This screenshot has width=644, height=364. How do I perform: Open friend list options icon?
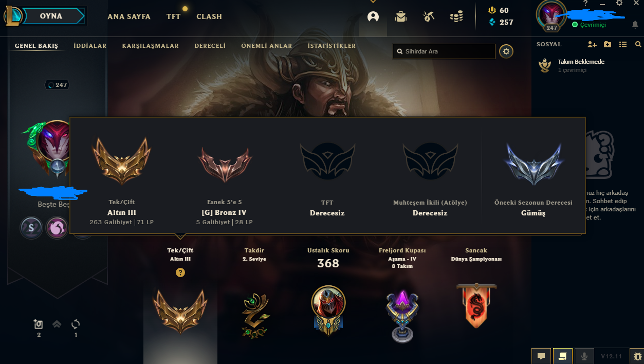tap(623, 45)
